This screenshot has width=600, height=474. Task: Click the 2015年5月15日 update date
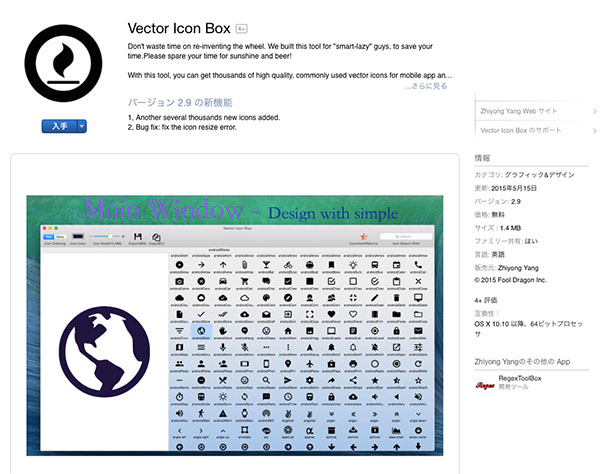coord(514,188)
